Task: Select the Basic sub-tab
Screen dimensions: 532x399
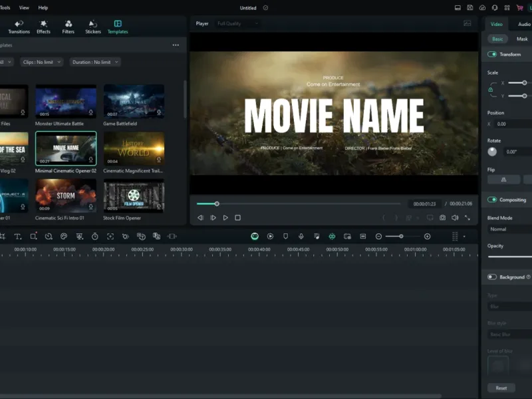Action: coord(497,39)
